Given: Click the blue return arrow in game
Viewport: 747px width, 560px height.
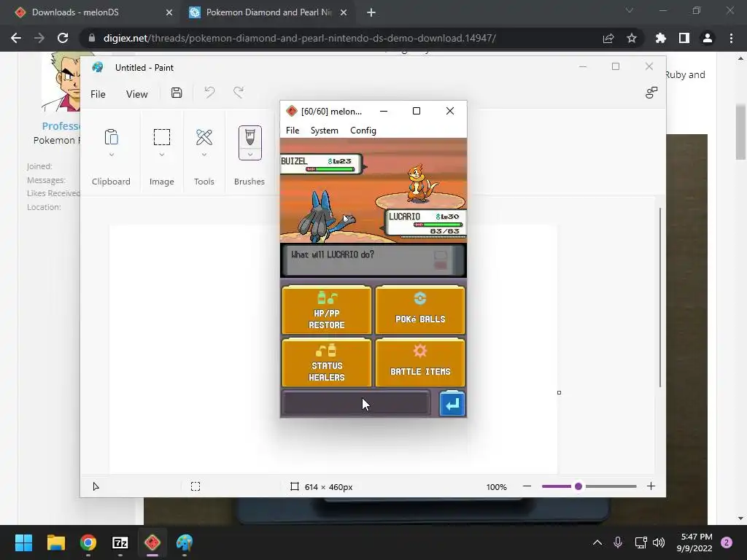Looking at the screenshot, I should point(452,404).
